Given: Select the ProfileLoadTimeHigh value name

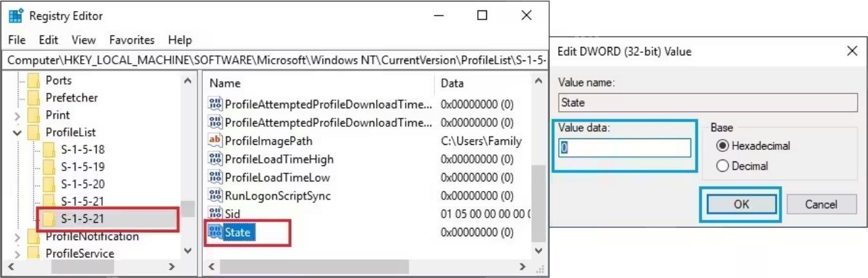Looking at the screenshot, I should 279,159.
